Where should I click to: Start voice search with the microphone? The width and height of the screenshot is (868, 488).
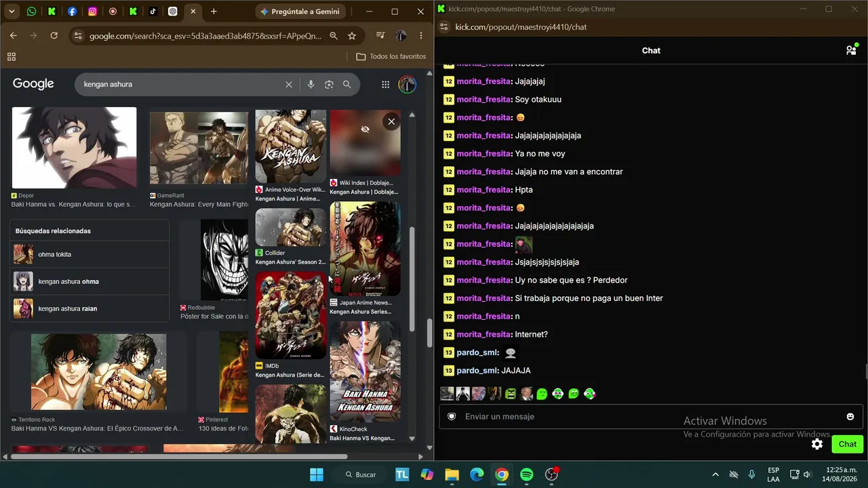pyautogui.click(x=311, y=84)
